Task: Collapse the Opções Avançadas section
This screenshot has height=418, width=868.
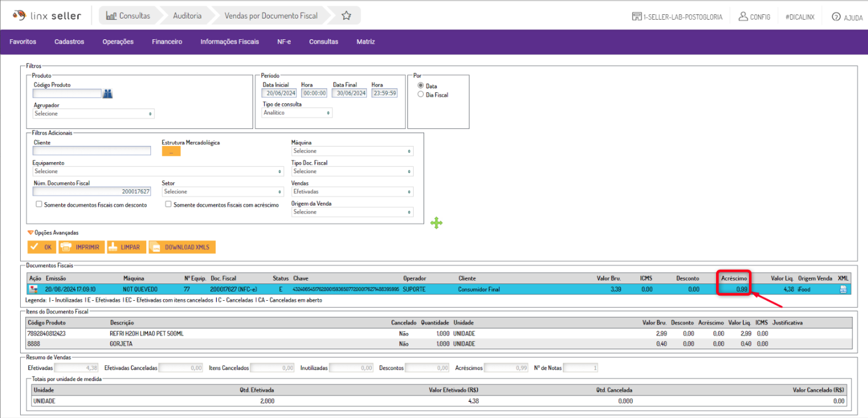Action: [x=53, y=233]
